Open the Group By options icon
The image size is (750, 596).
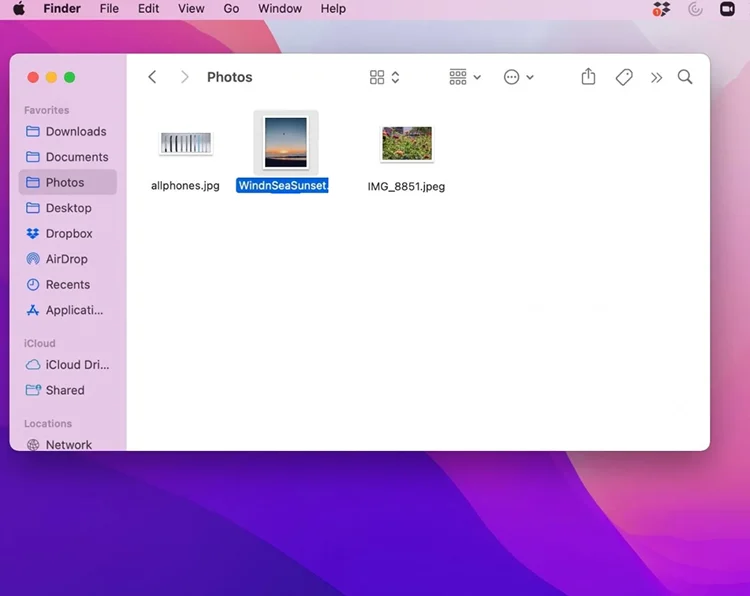click(458, 77)
